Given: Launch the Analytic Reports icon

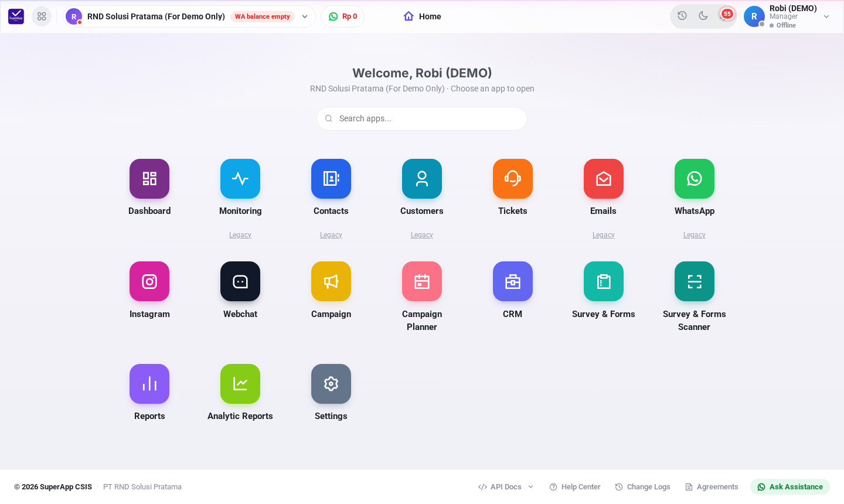Looking at the screenshot, I should [240, 384].
